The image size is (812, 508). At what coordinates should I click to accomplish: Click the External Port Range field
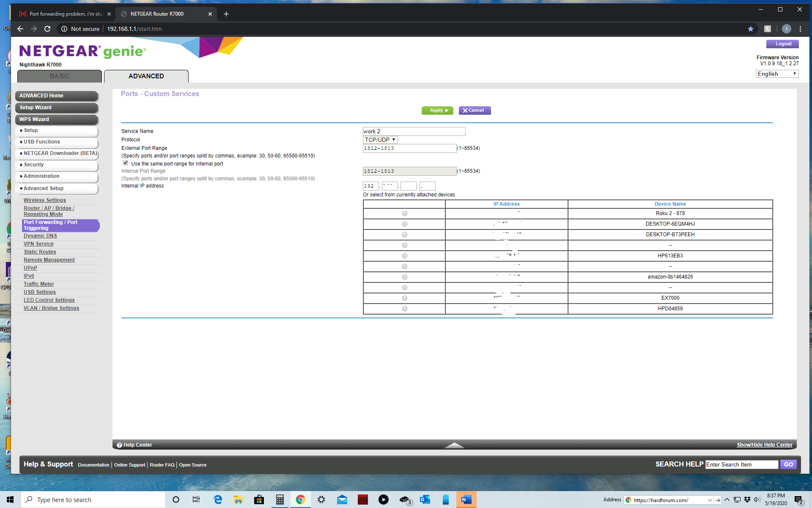coord(409,148)
